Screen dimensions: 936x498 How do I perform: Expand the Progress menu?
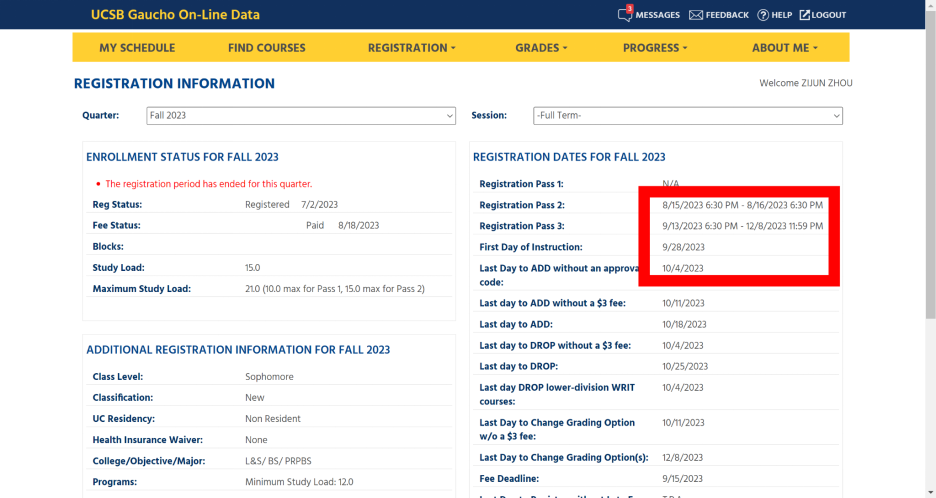[x=655, y=48]
